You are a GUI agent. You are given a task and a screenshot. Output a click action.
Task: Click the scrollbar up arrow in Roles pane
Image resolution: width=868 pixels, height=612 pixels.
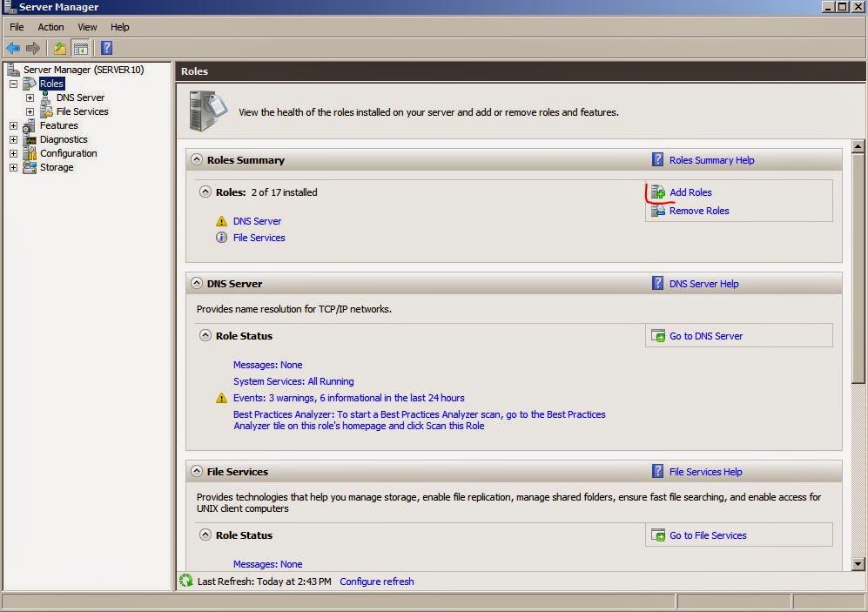point(858,146)
